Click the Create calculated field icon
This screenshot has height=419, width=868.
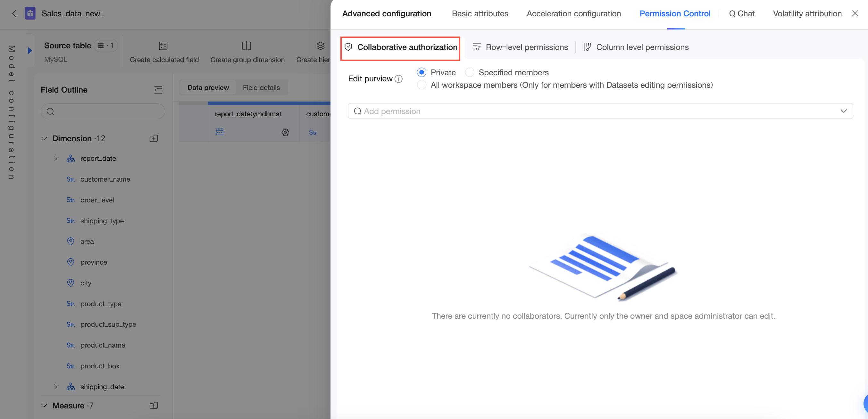[163, 45]
